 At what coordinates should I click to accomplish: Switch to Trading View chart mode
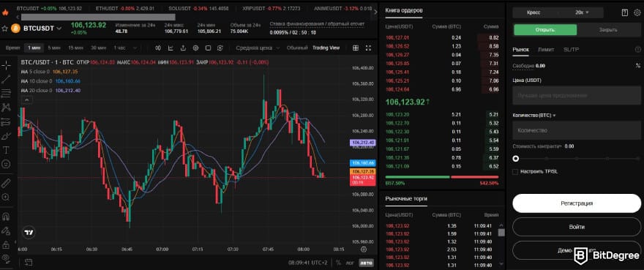click(326, 48)
